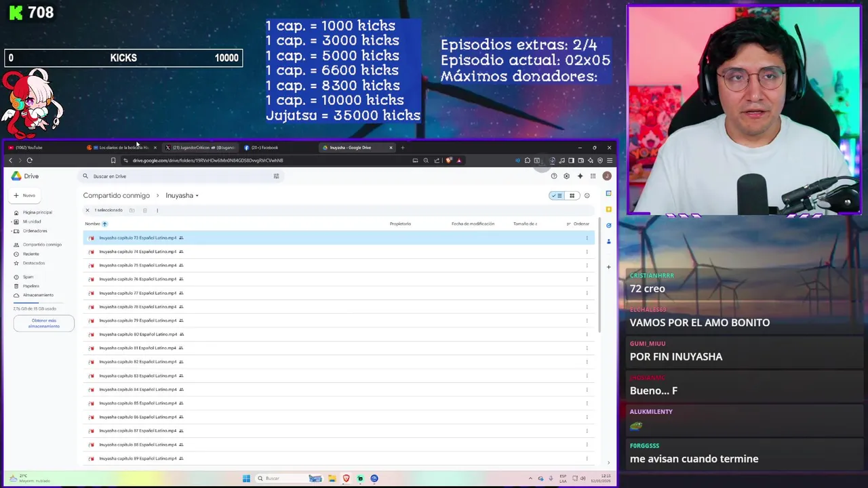Click video file icon of capitulo 77
This screenshot has height=488, width=868.
point(91,293)
